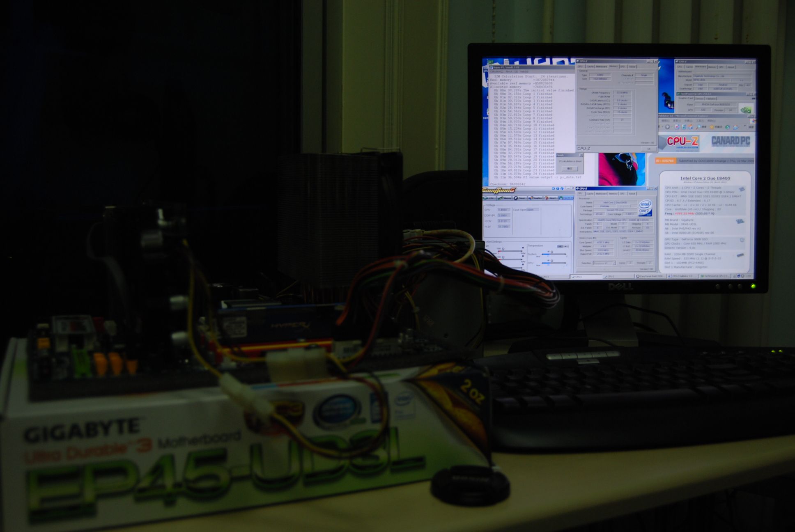Open the Memory tab in EasyTune6
The width and height of the screenshot is (795, 532).
click(504, 198)
